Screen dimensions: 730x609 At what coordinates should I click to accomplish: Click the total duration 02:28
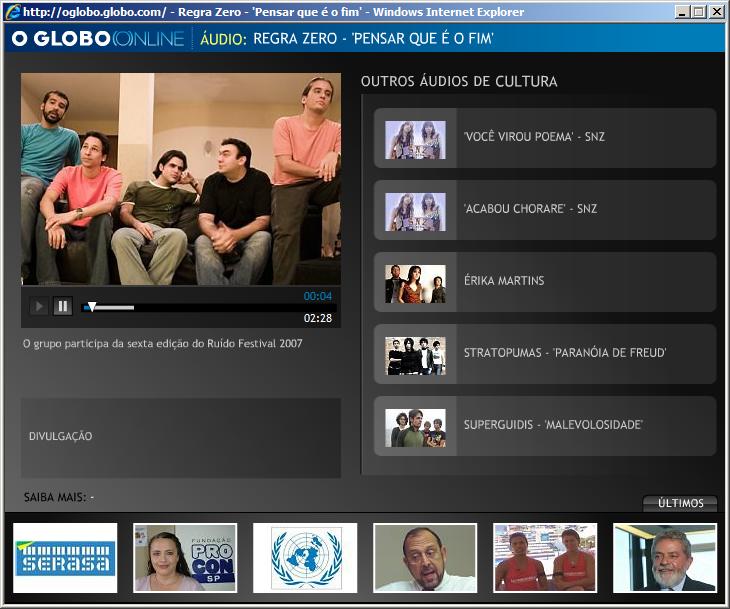318,318
